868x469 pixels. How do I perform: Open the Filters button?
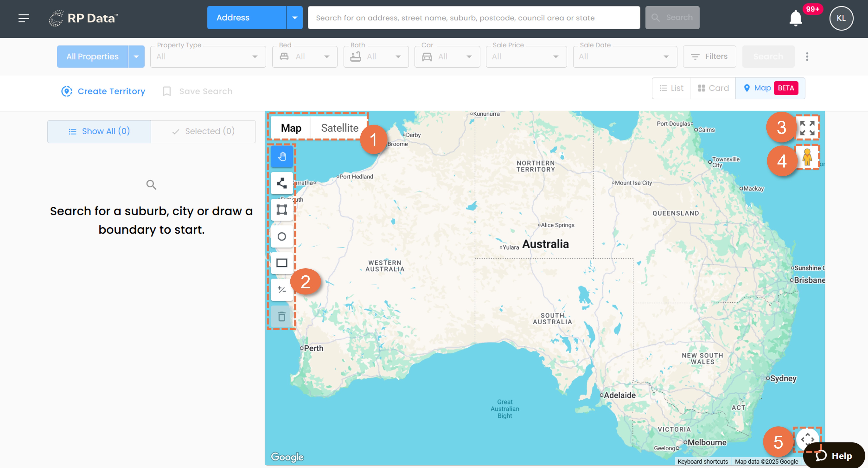[x=709, y=57]
